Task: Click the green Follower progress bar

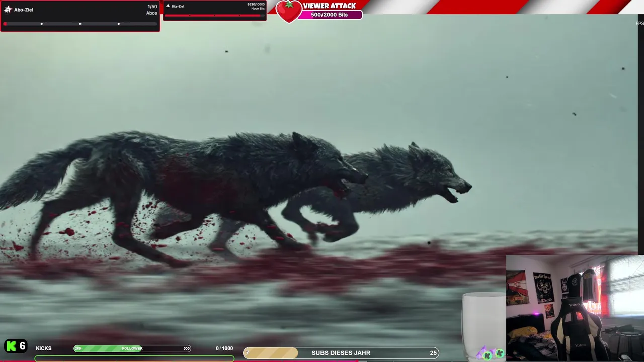Action: pos(132,348)
